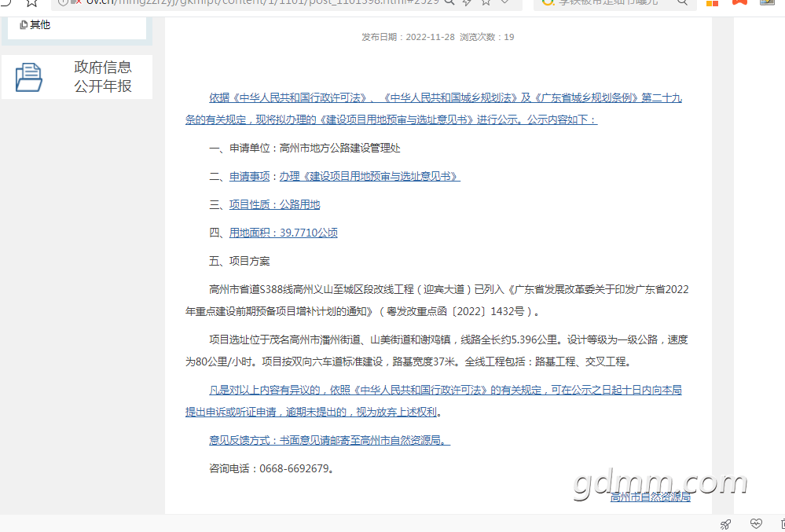This screenshot has width=785, height=532.
Task: Click the 意见反馈方式 mailing instructions link
Action: [329, 440]
